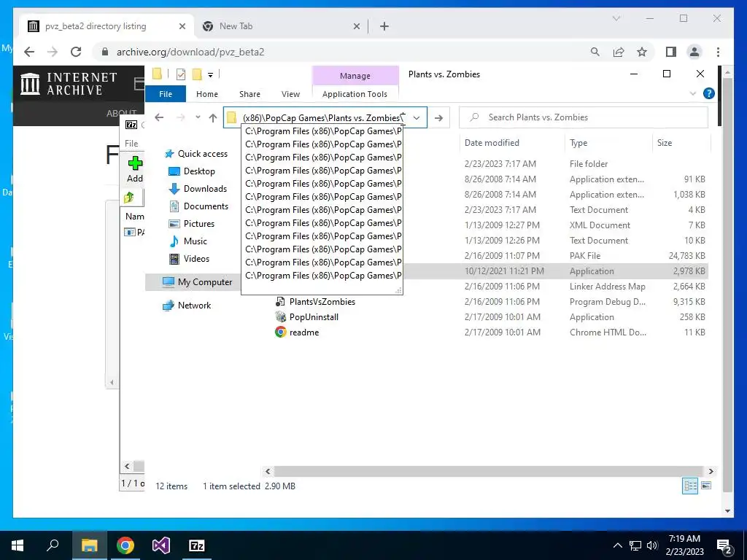The height and width of the screenshot is (560, 747).
Task: Expand the ribbon using the chevron
Action: [x=693, y=94]
